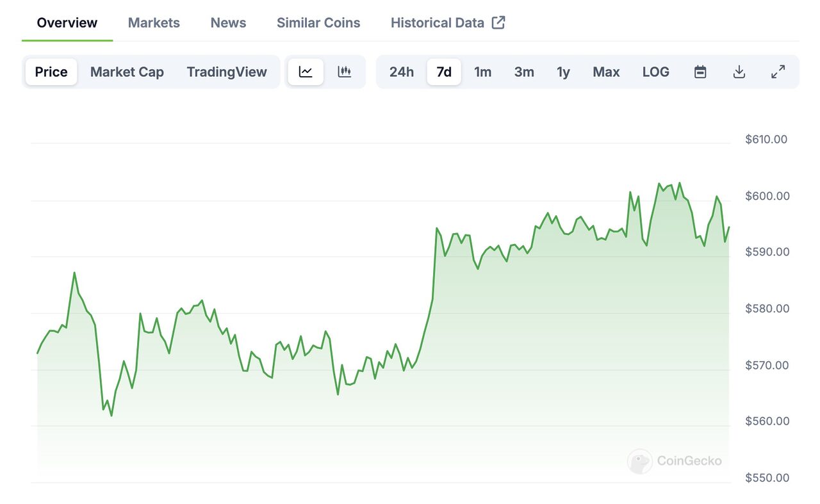The image size is (820, 504).
Task: Expand chart to fullscreen
Action: click(x=778, y=72)
